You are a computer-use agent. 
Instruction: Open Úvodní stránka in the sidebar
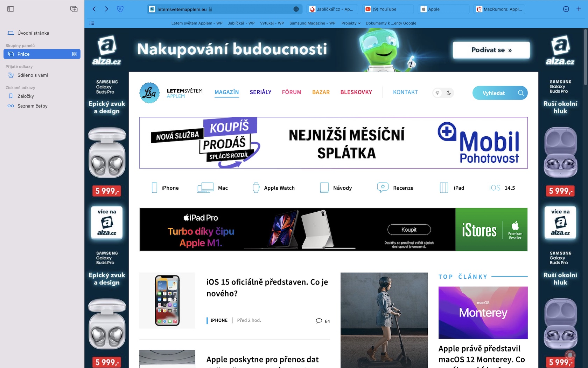point(42,33)
